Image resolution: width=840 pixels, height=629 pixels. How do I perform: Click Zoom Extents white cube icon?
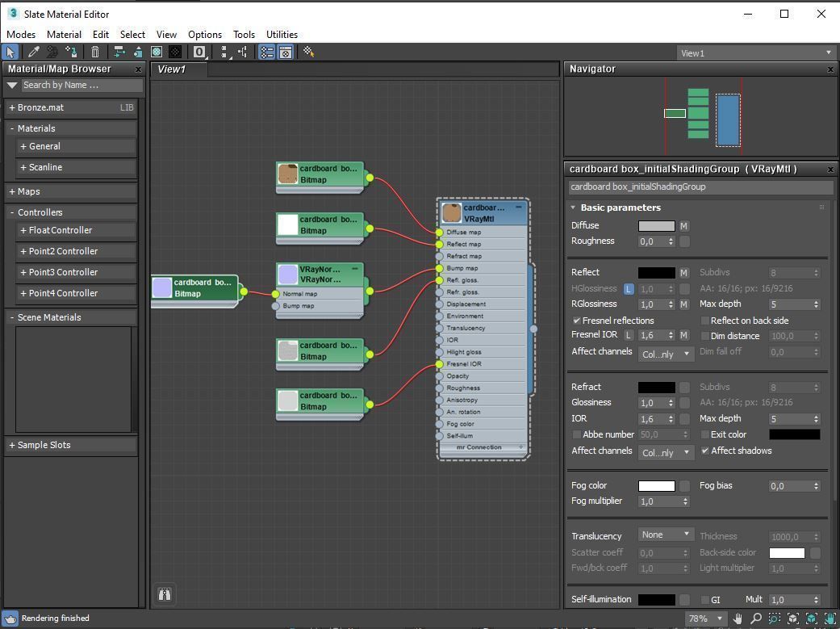(x=793, y=619)
